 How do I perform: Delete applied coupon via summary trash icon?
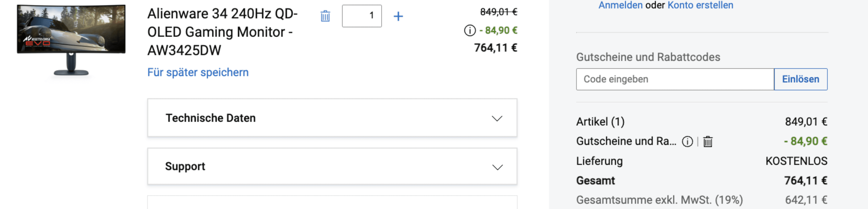[708, 142]
